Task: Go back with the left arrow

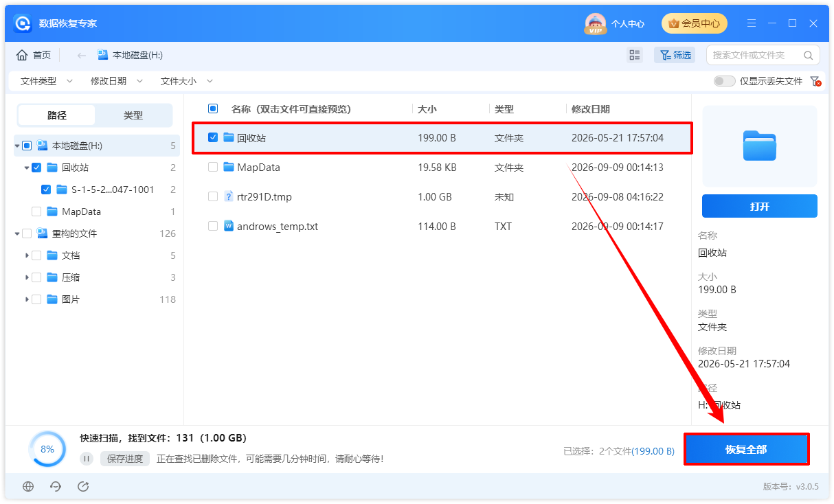Action: coord(82,55)
